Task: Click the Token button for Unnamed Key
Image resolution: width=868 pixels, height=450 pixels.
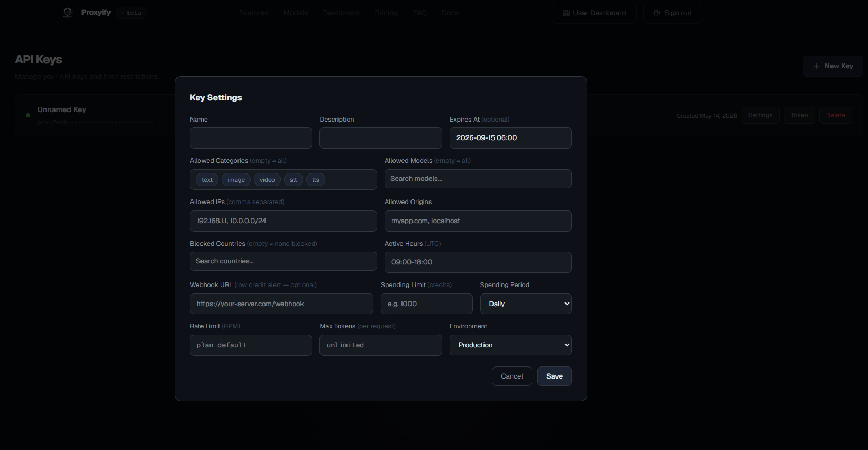Action: coord(799,115)
